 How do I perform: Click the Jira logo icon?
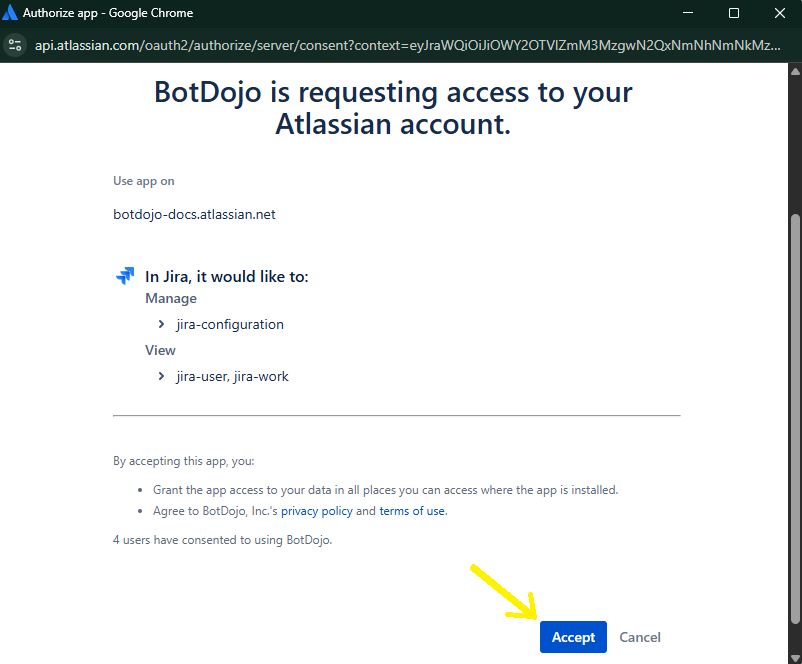tap(125, 276)
